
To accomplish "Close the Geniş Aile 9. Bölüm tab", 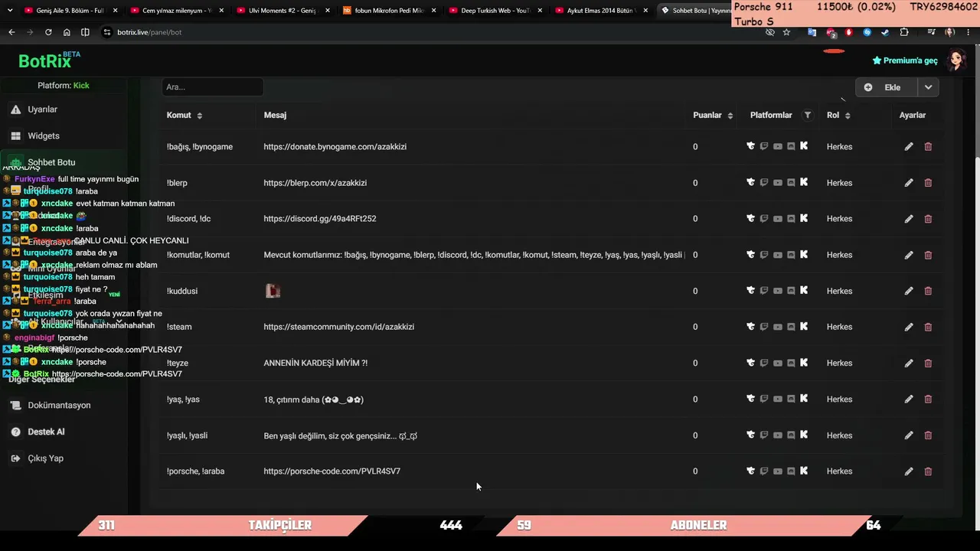I will click(x=116, y=11).
